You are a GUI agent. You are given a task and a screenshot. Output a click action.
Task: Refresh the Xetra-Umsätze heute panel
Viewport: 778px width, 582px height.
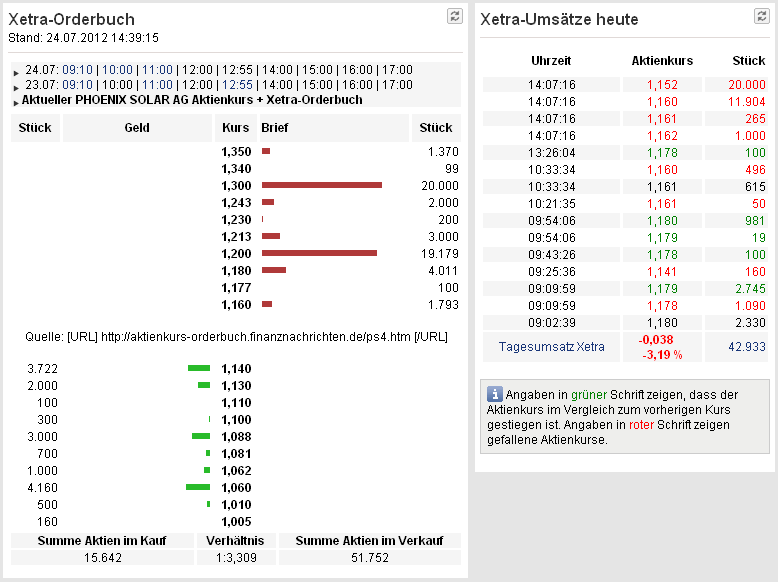tap(761, 16)
